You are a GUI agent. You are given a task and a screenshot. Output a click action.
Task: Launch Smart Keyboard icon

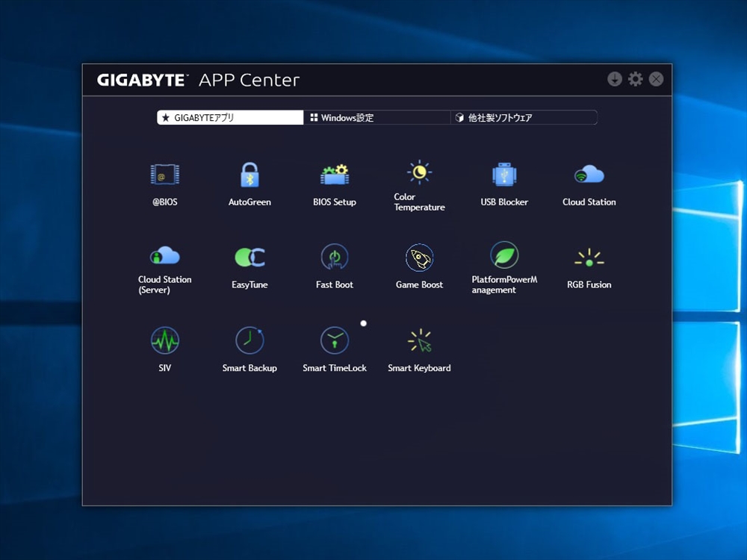click(419, 340)
